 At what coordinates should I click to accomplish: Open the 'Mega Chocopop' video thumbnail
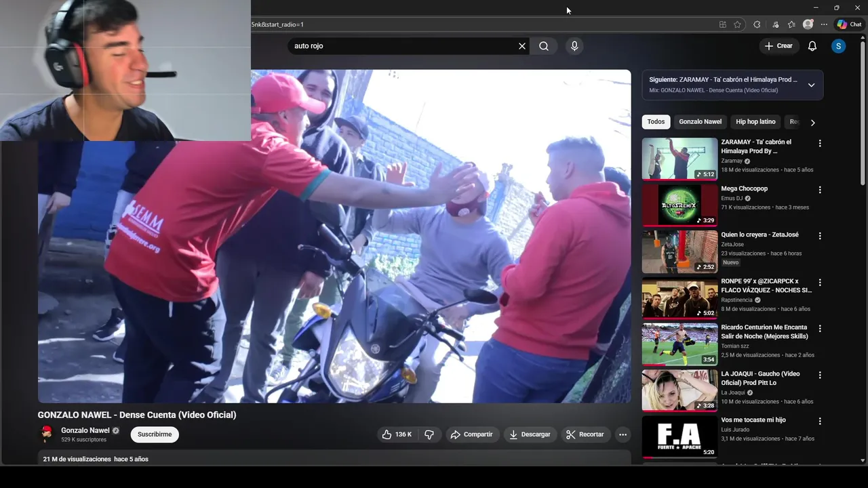click(x=679, y=205)
